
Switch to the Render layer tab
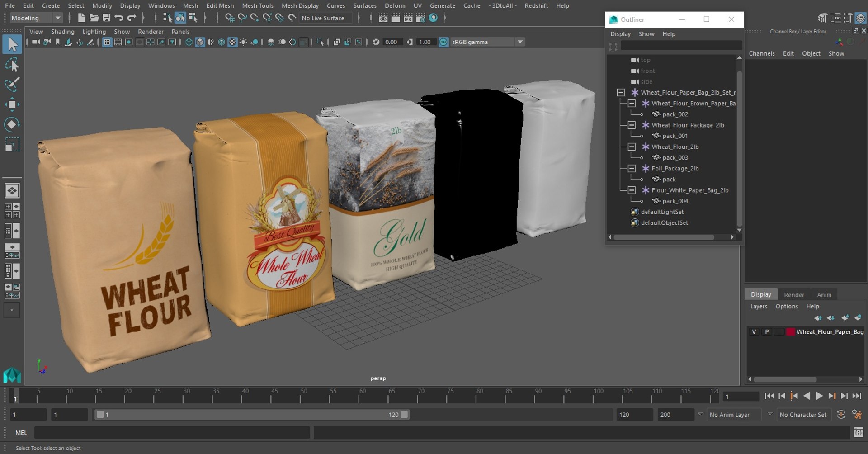[794, 294]
